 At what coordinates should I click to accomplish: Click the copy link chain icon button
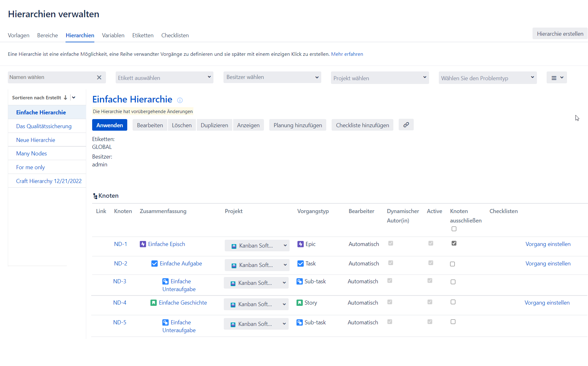(x=406, y=125)
